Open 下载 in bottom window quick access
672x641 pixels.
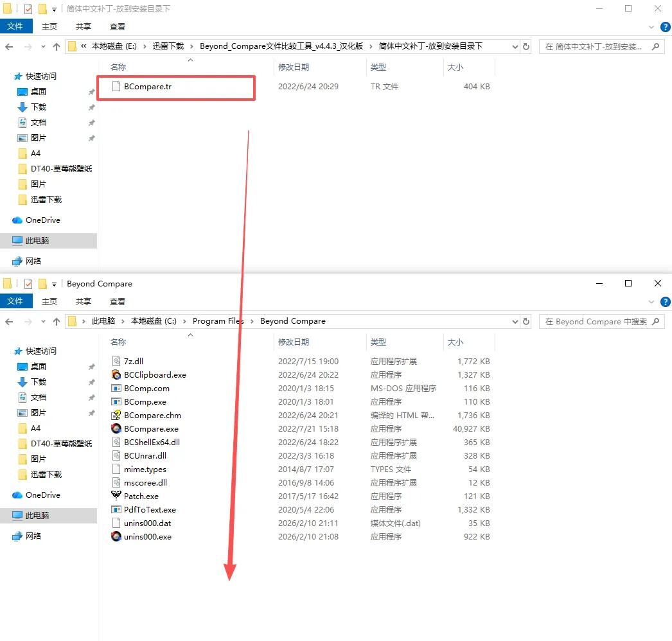click(x=38, y=382)
